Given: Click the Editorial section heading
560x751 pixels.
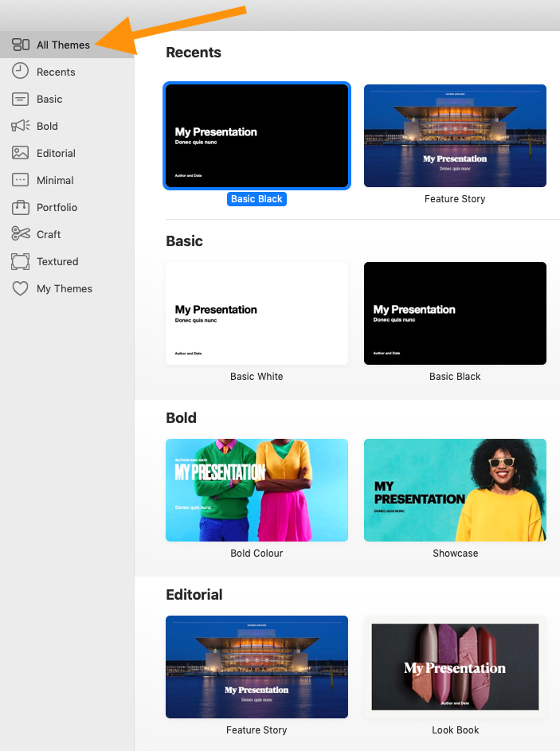Looking at the screenshot, I should pos(194,594).
